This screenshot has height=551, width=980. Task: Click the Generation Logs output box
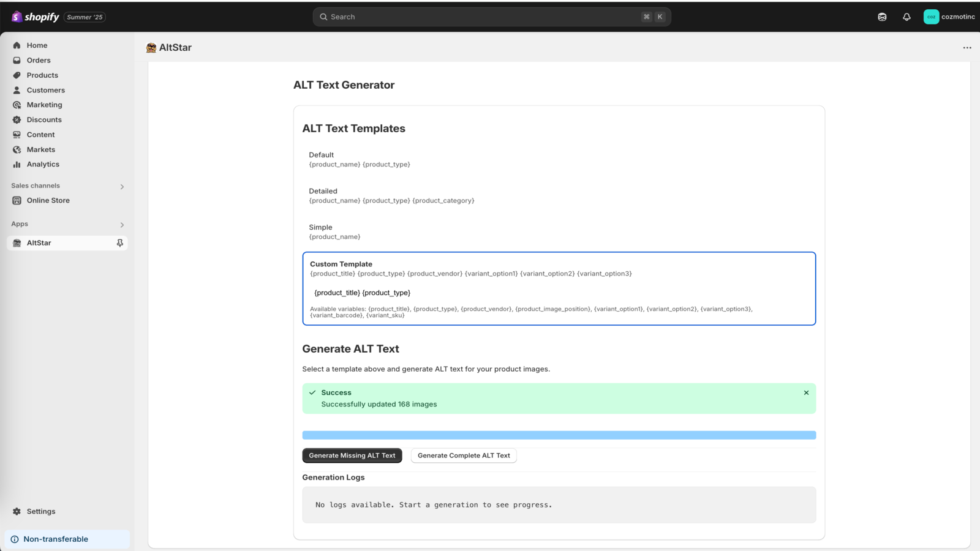coord(559,505)
